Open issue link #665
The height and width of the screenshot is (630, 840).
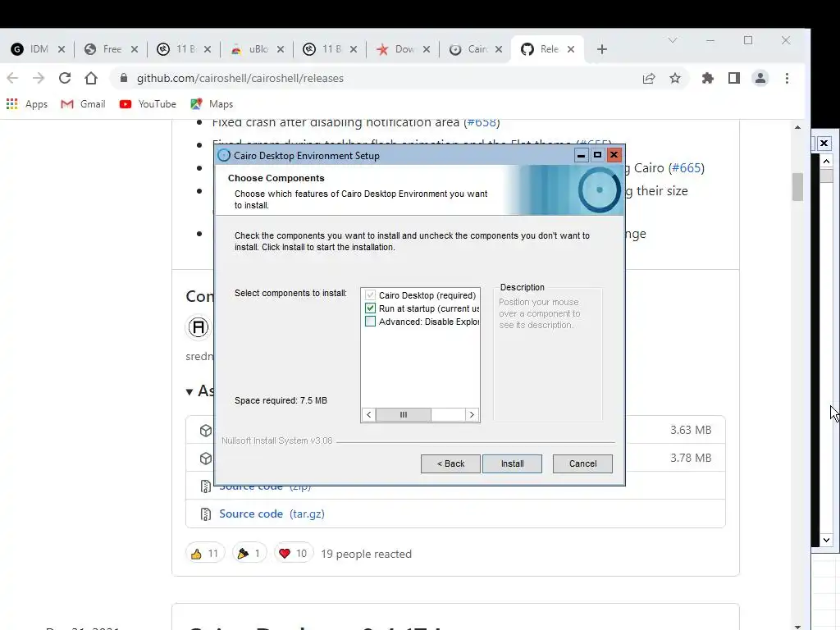687,167
